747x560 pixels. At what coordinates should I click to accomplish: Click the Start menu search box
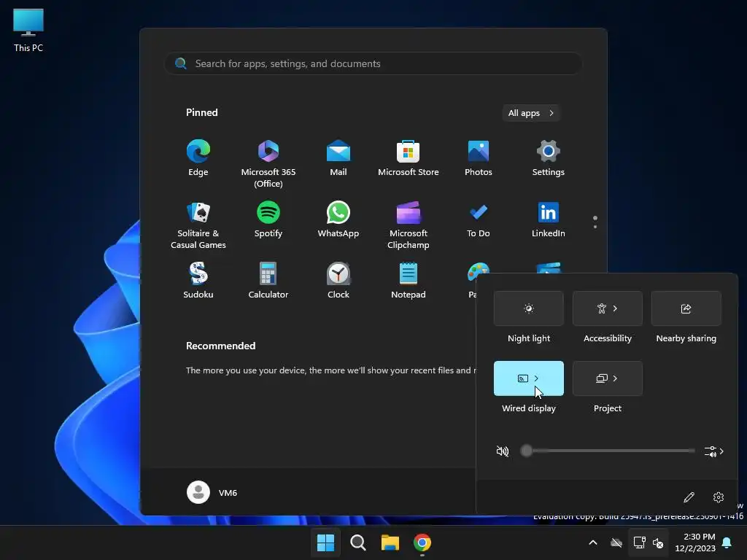(373, 63)
